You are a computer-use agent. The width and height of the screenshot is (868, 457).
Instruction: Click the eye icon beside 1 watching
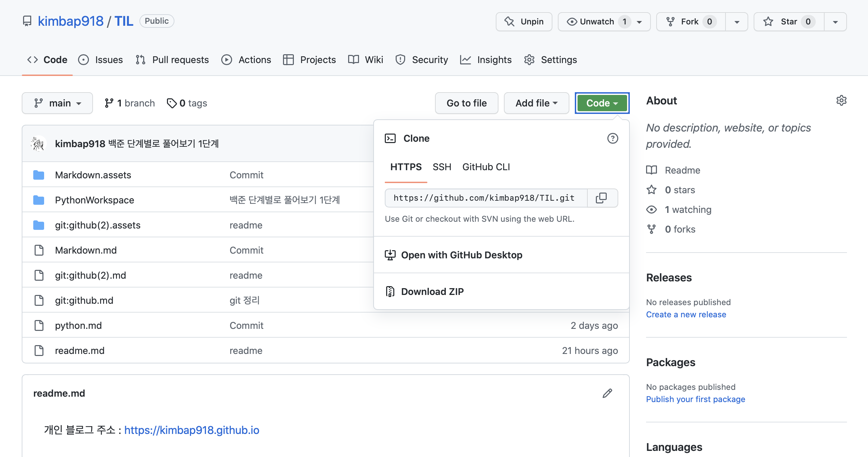tap(652, 210)
